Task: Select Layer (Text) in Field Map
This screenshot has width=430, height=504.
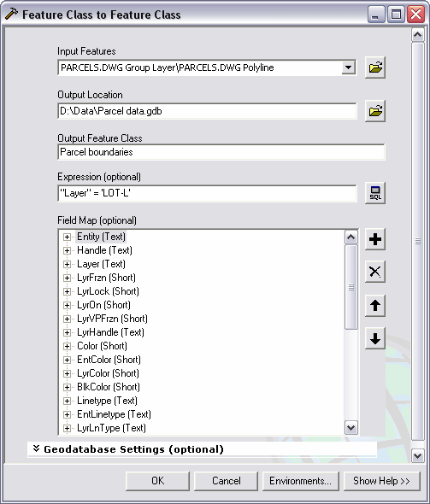Action: pyautogui.click(x=101, y=264)
